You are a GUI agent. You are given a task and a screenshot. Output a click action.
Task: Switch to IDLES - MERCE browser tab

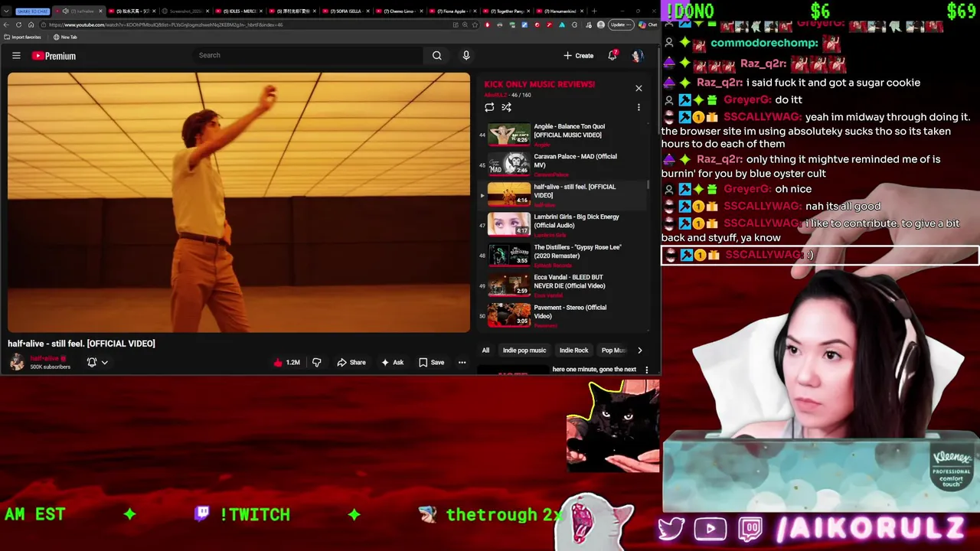(239, 11)
